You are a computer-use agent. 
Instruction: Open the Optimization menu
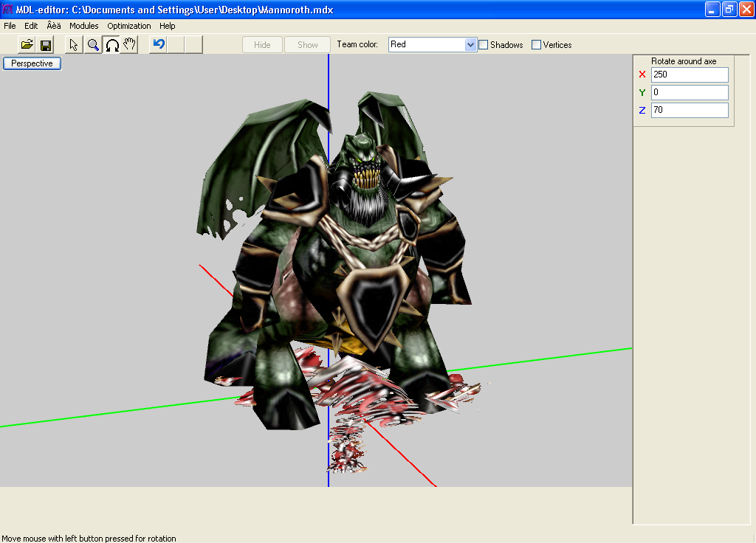coord(128,26)
